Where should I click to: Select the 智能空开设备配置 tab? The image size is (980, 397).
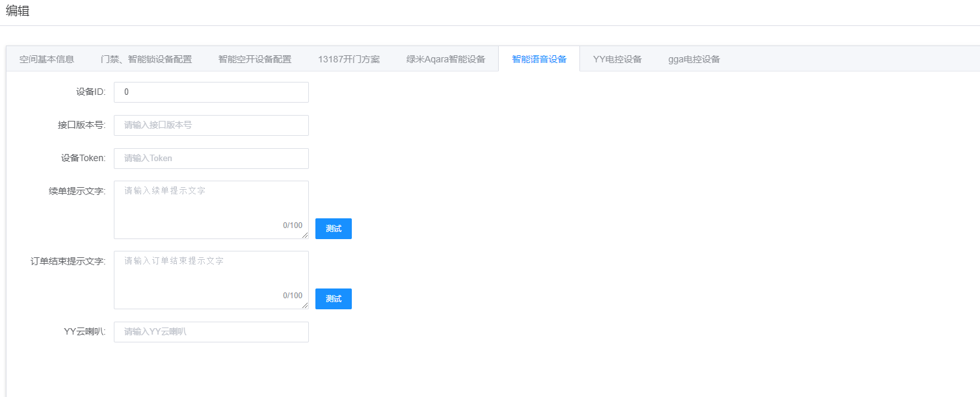[x=255, y=59]
